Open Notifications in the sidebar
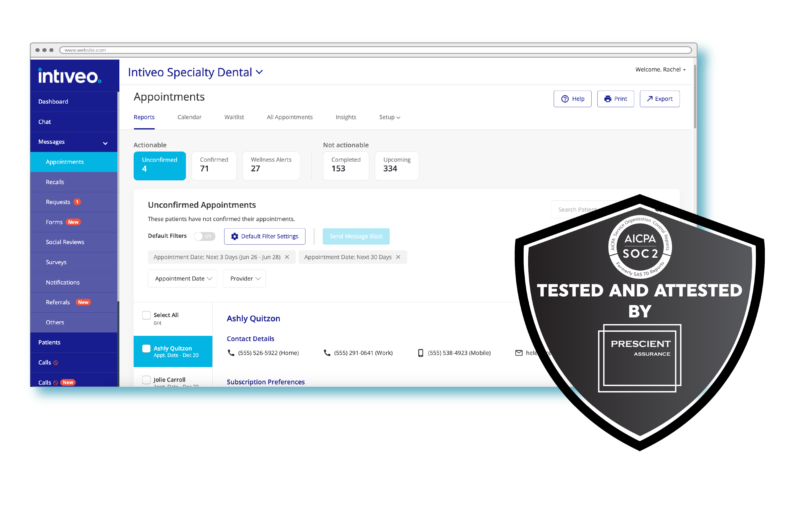Viewport: 812px width, 508px height. (73, 282)
